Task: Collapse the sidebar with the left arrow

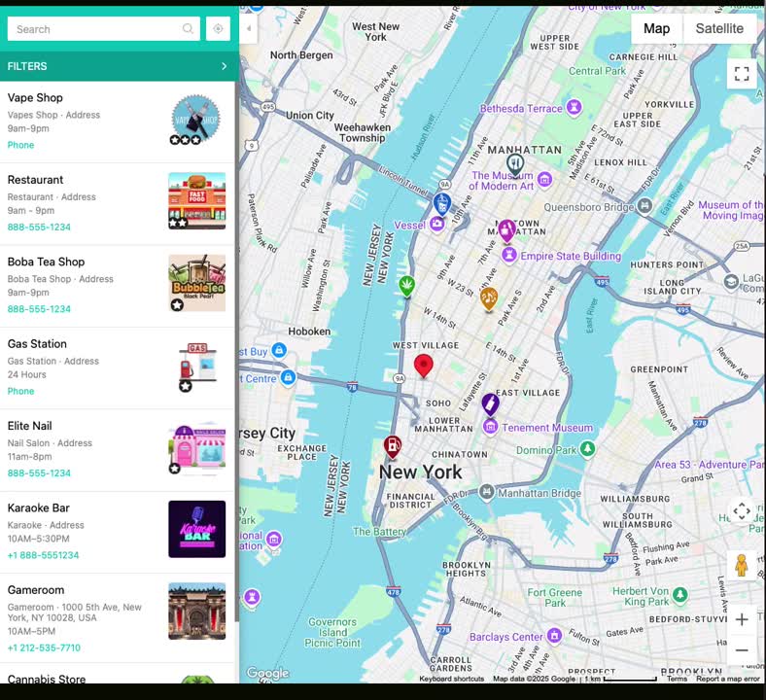Action: [249, 28]
